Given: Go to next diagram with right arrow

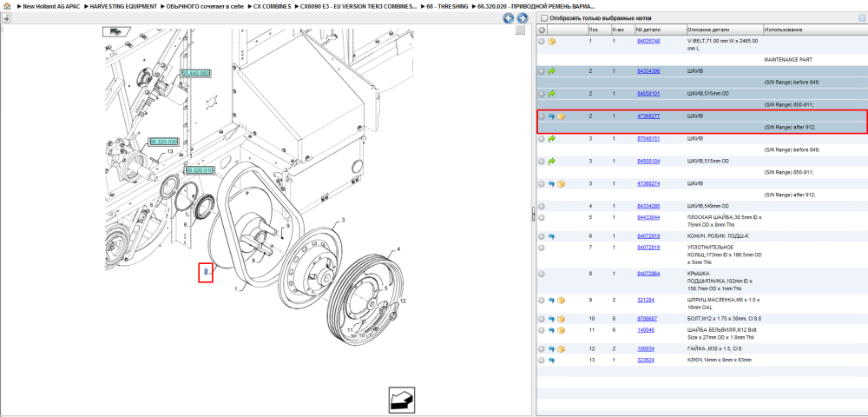Looking at the screenshot, I should tap(522, 18).
